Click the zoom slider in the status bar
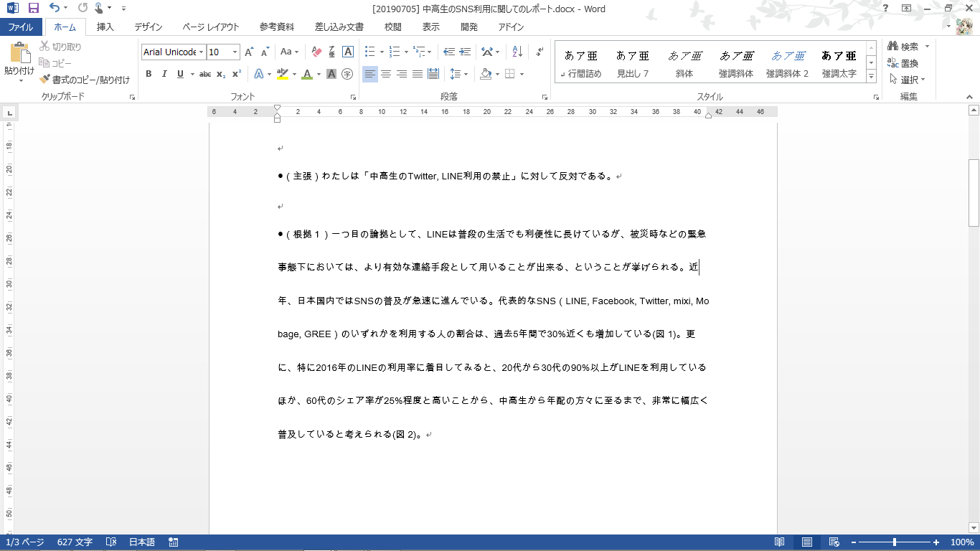Image resolution: width=980 pixels, height=551 pixels. click(x=895, y=542)
